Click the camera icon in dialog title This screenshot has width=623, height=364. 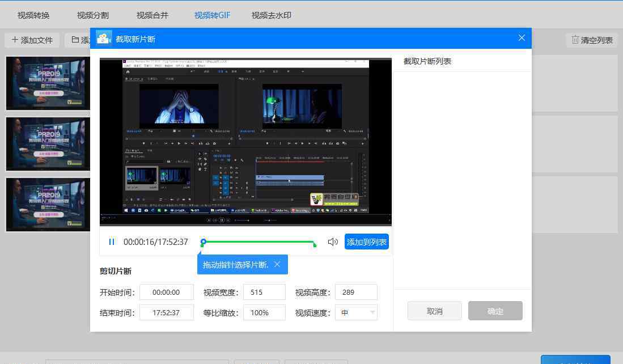click(104, 39)
